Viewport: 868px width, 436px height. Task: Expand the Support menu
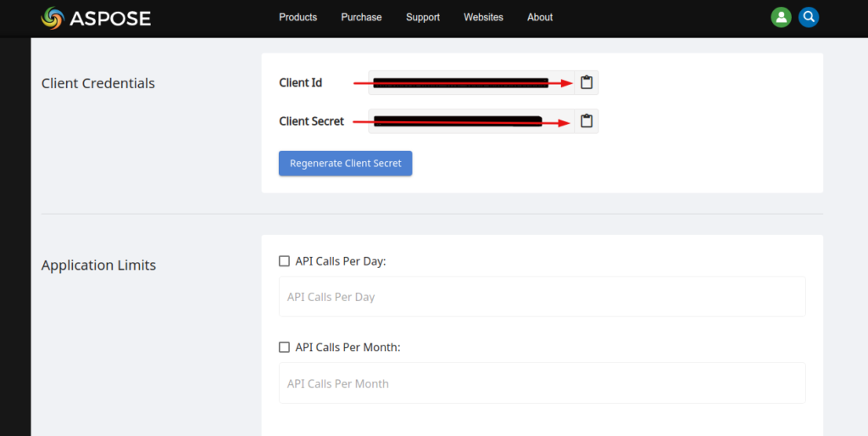click(422, 17)
